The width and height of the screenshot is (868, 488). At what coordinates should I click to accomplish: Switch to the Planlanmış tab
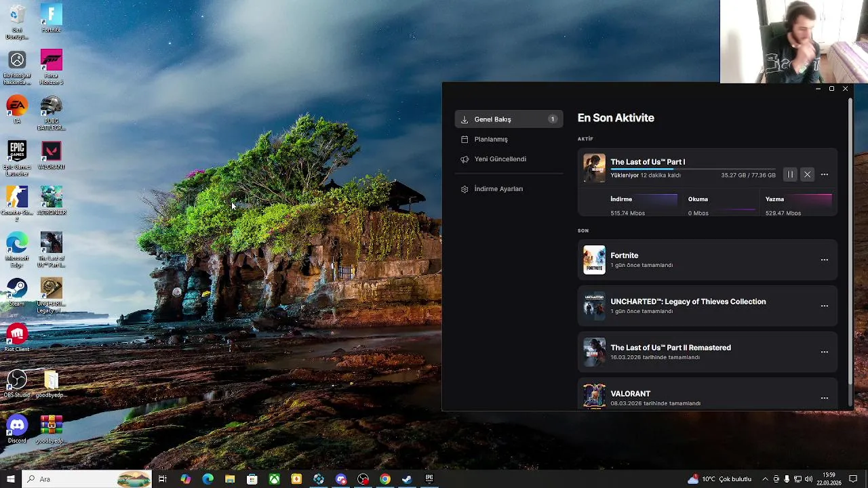(509, 139)
